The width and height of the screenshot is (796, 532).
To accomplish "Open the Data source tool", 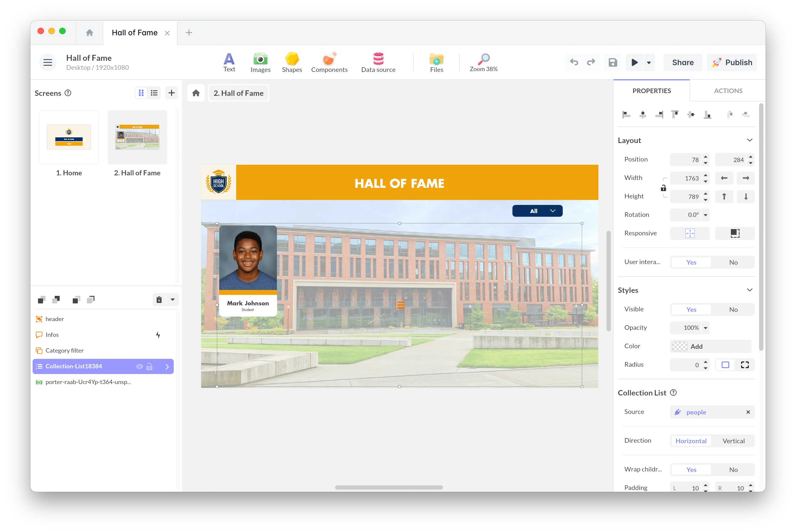I will coord(378,62).
